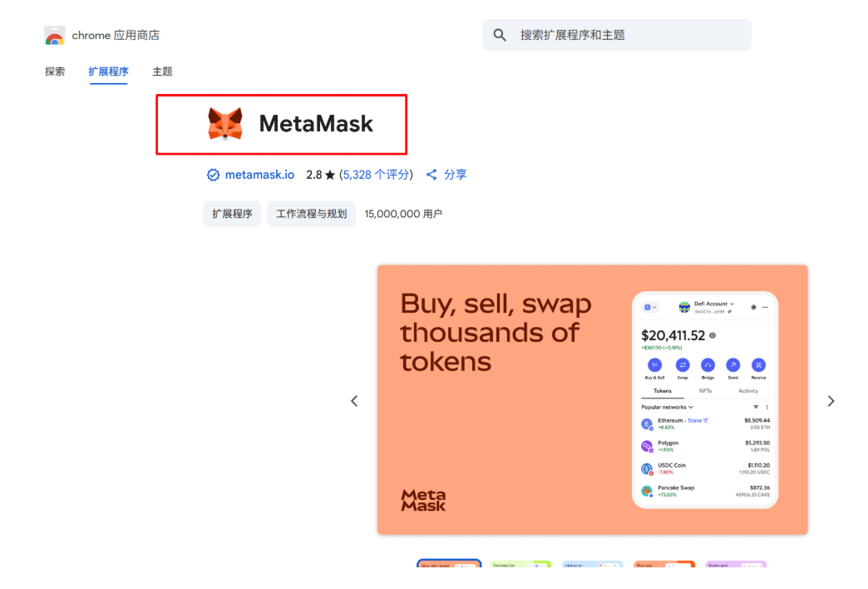The width and height of the screenshot is (868, 589).
Task: Select the first screenshot thumbnail in carousel
Action: (x=449, y=563)
